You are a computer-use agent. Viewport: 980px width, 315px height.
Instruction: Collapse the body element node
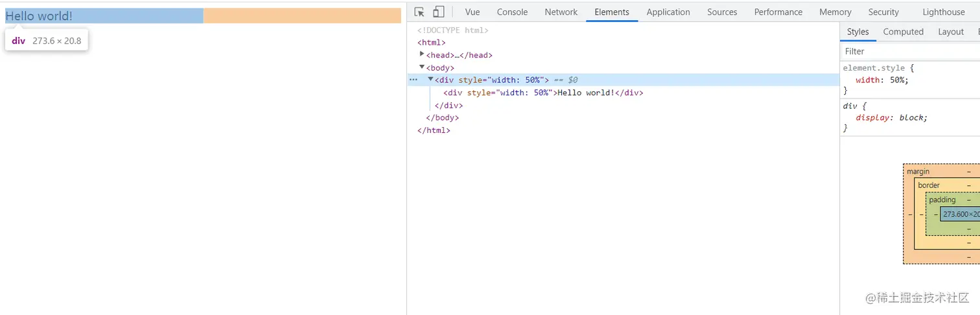[423, 67]
